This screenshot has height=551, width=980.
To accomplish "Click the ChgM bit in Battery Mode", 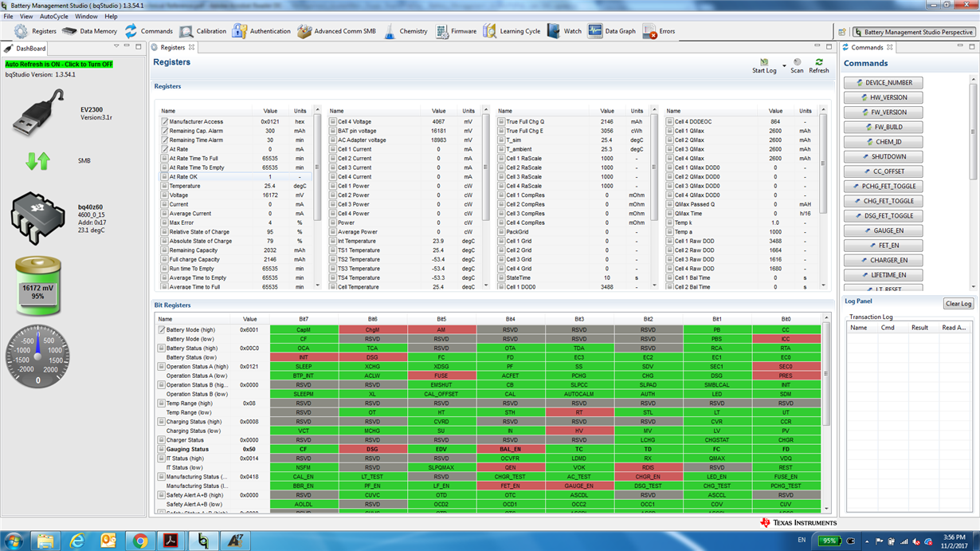I will coord(372,329).
